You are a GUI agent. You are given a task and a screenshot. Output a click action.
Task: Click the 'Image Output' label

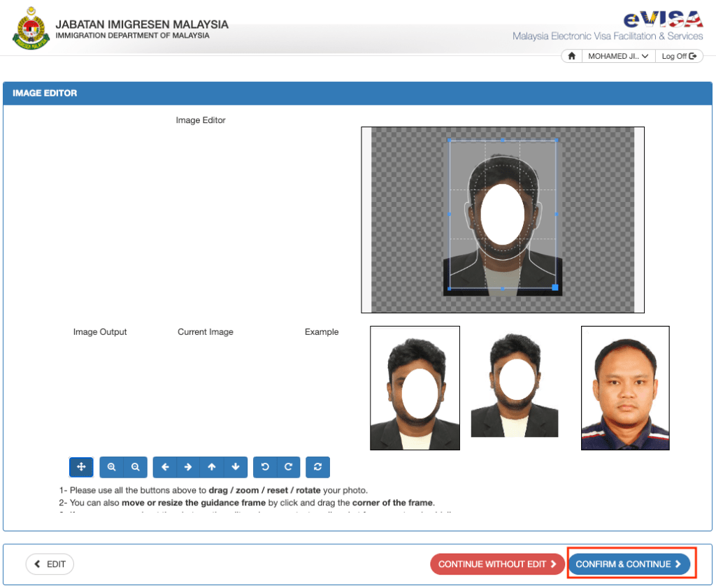click(100, 332)
